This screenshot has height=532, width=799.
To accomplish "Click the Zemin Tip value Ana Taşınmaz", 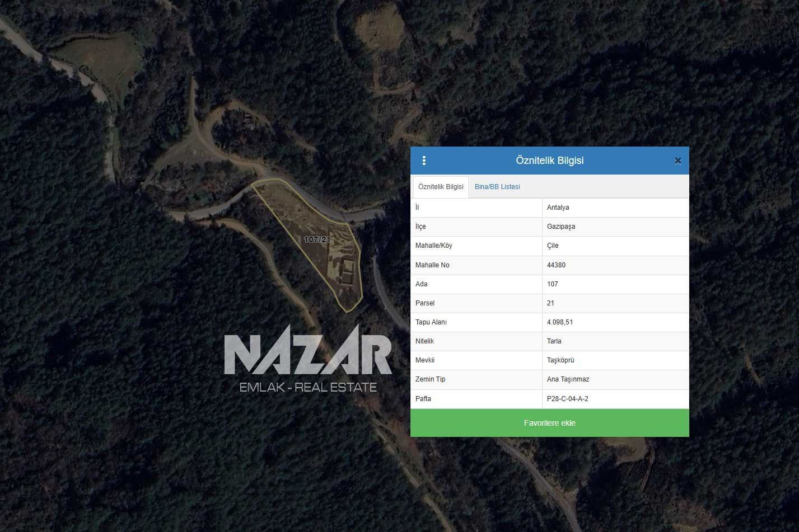I will (x=568, y=379).
